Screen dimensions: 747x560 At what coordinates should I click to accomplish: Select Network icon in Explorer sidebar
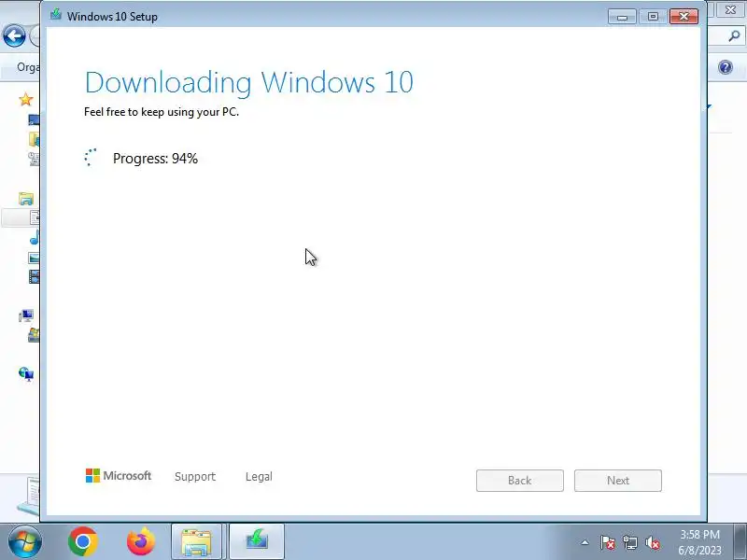(26, 374)
